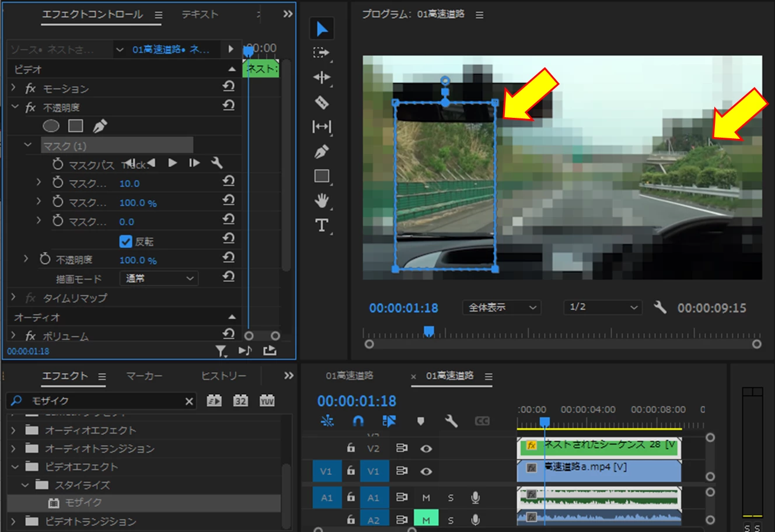The width and height of the screenshot is (775, 532).
Task: Open Effect Controls panel menu
Action: (158, 15)
